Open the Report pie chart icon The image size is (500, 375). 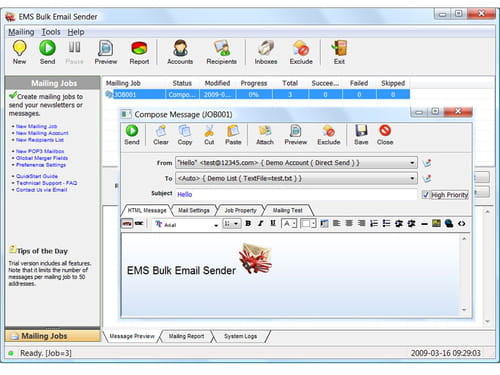[x=139, y=52]
